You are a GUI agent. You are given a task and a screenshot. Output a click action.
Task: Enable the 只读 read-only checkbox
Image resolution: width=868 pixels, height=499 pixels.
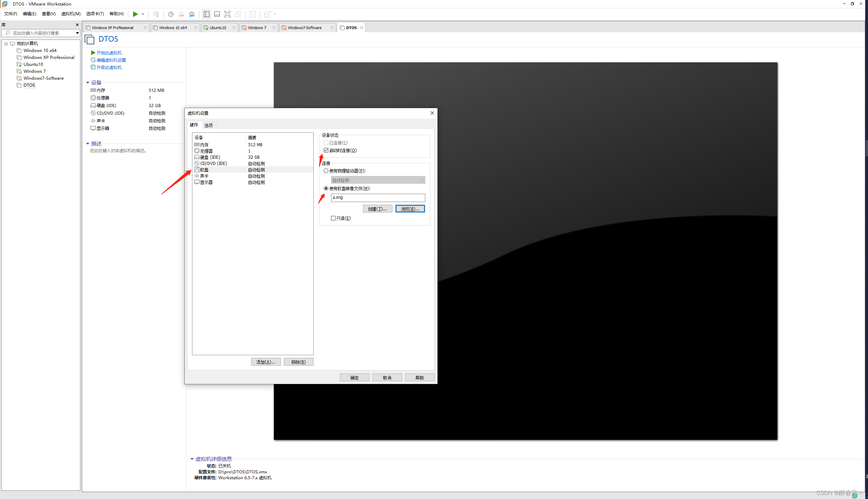pos(333,218)
